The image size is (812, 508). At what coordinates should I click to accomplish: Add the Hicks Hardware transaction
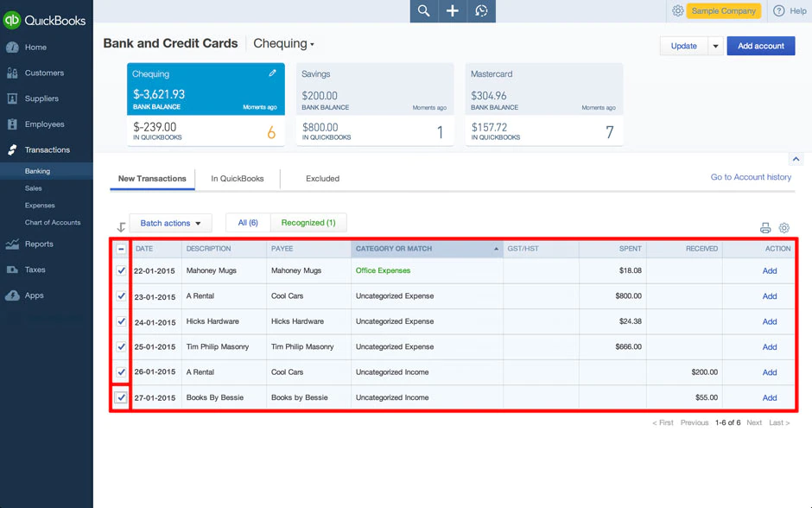[770, 321]
